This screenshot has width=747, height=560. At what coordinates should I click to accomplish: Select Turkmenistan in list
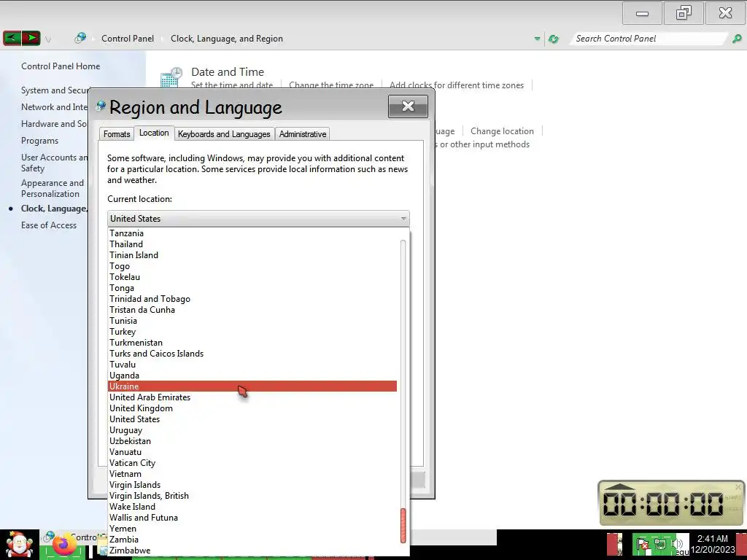[252, 343]
